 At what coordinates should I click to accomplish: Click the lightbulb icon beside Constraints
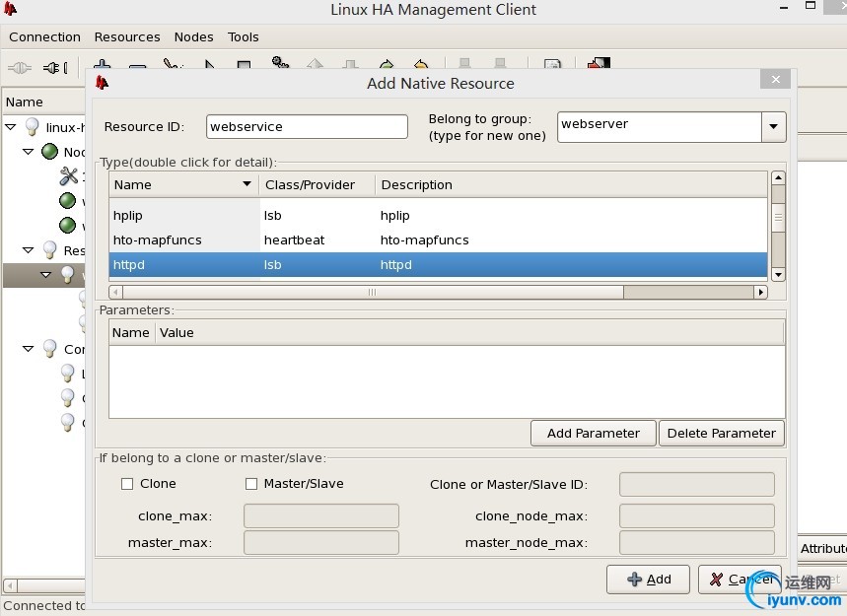coord(49,349)
